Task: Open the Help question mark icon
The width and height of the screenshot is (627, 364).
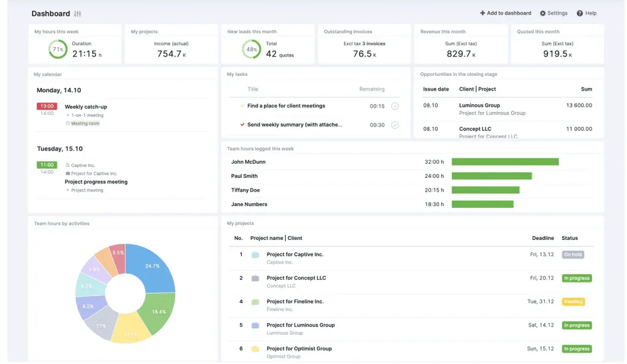Action: coord(580,13)
